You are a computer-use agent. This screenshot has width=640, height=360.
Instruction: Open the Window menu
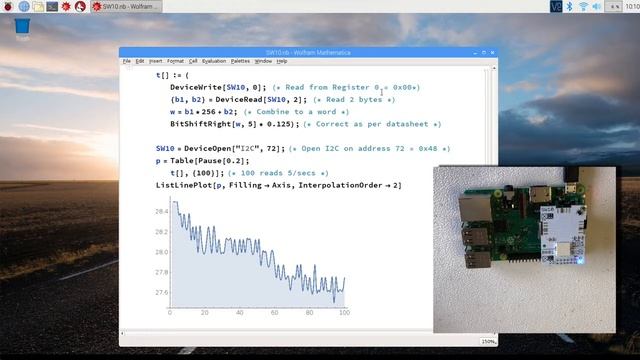pyautogui.click(x=263, y=61)
